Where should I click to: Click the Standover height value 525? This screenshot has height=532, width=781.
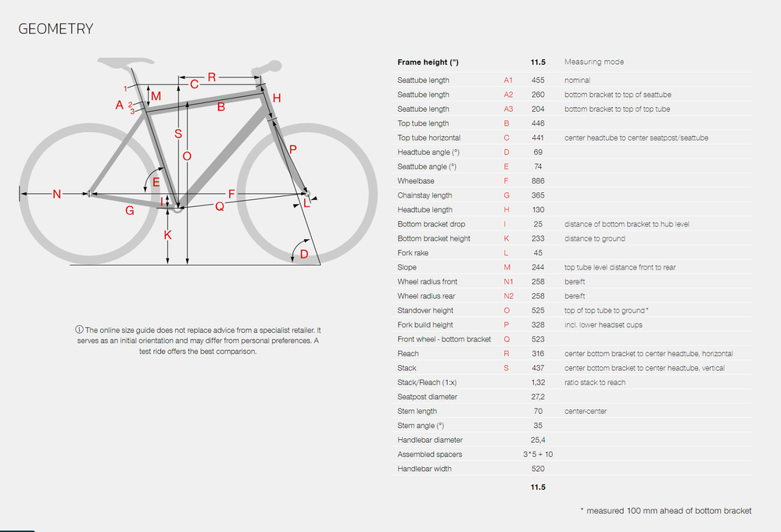537,310
